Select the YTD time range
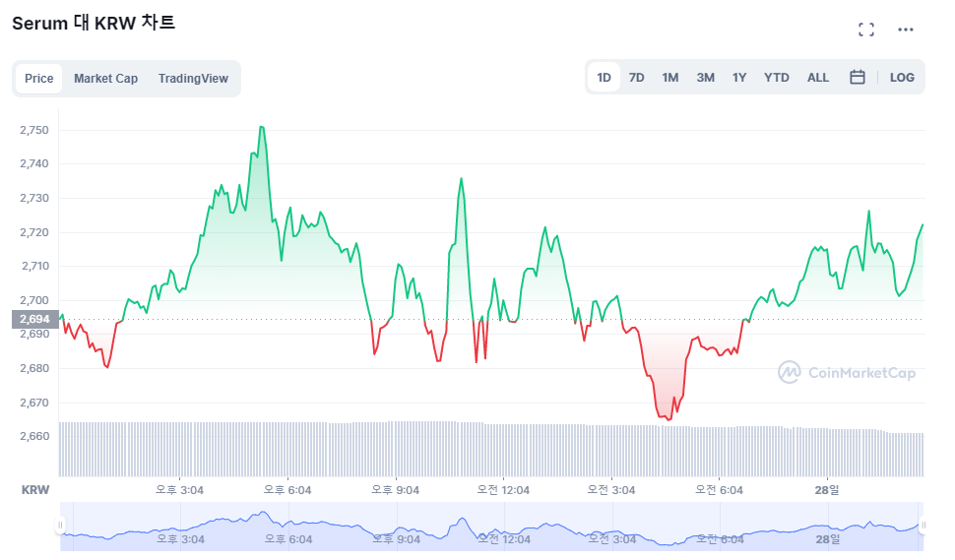 pos(777,78)
